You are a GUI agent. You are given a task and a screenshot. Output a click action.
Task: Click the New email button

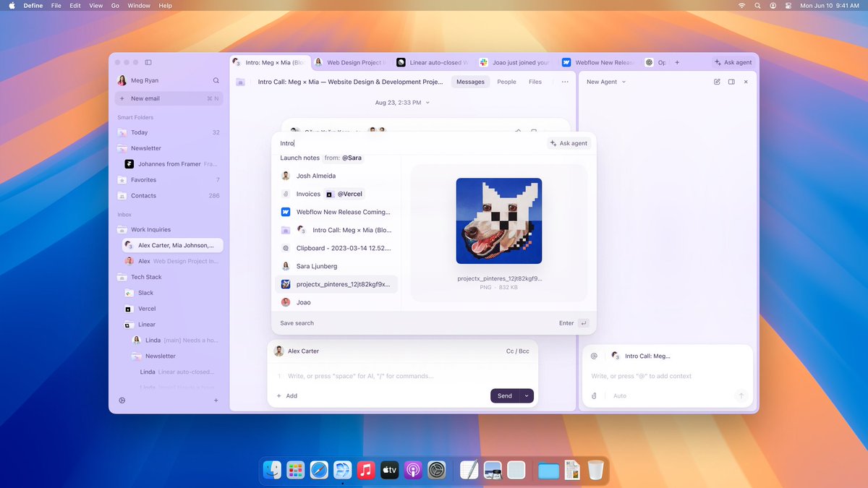(x=169, y=98)
